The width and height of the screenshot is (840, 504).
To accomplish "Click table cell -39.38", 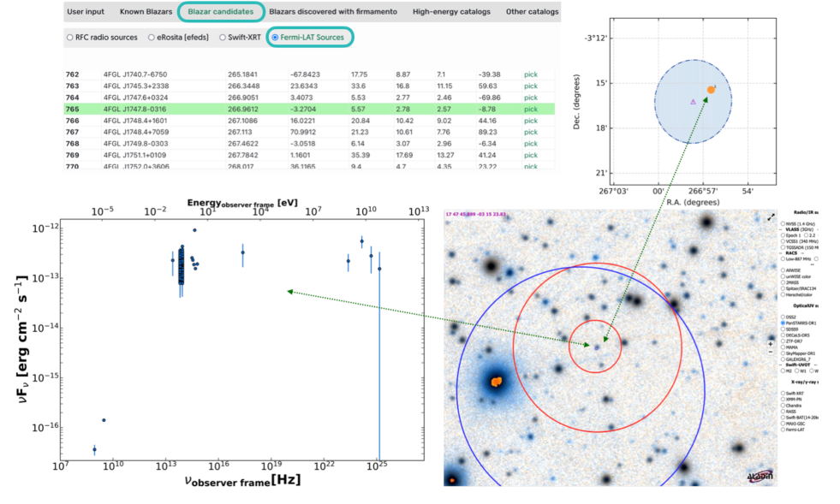I will coord(489,74).
